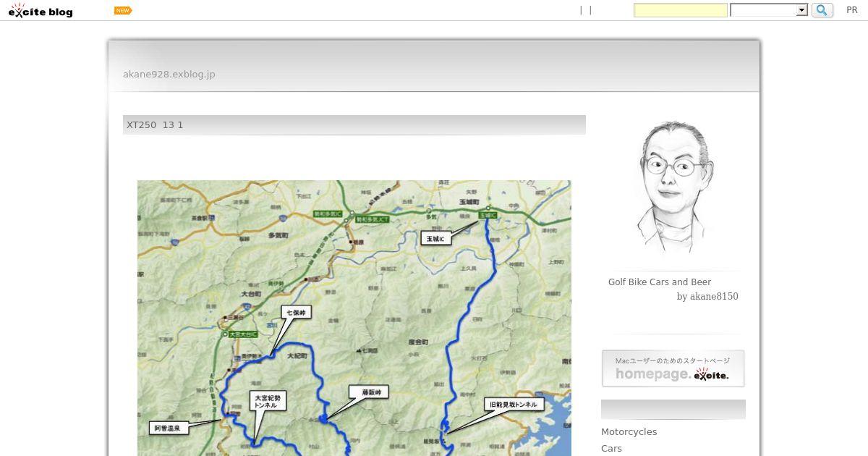Click the 旧能見坂トンネル map label
The width and height of the screenshot is (868, 456).
pos(514,405)
